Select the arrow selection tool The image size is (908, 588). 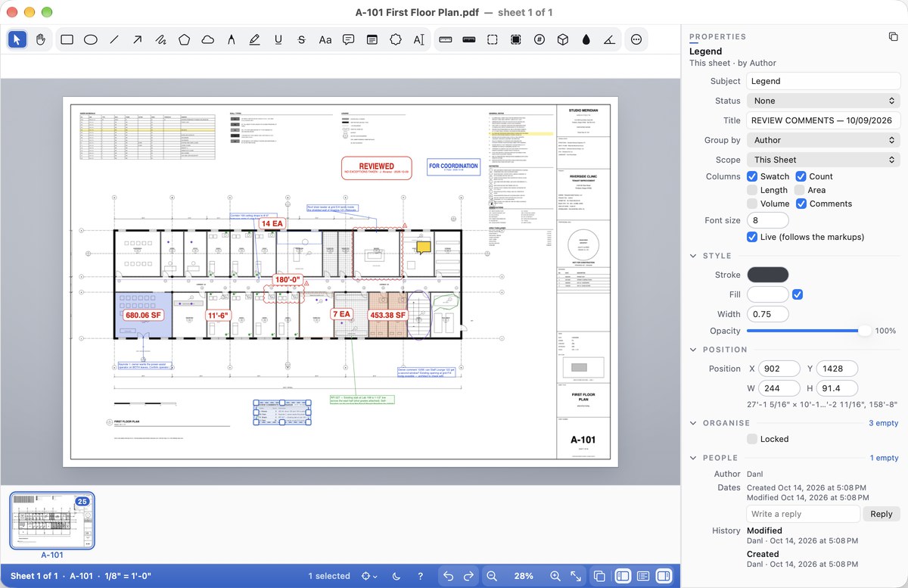tap(17, 39)
